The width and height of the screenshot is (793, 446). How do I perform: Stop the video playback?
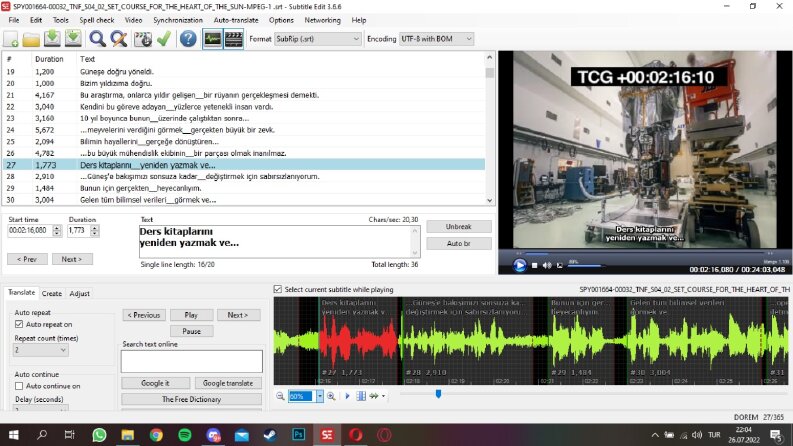(x=535, y=265)
